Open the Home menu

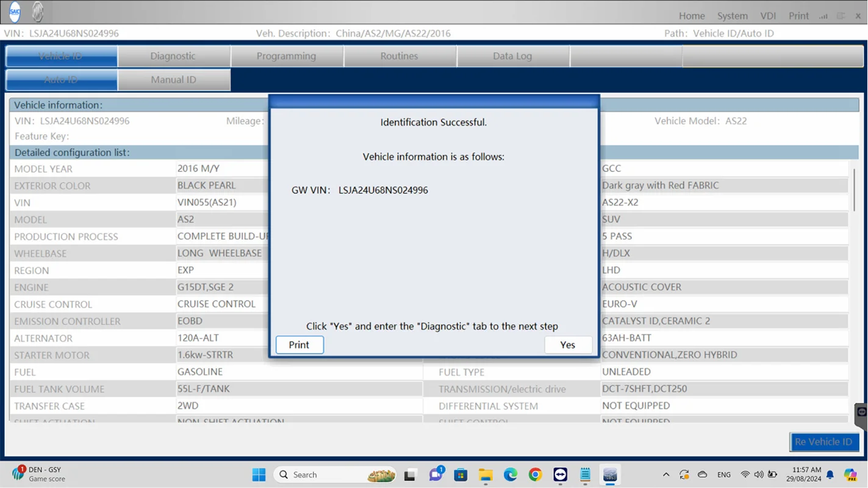click(x=692, y=16)
